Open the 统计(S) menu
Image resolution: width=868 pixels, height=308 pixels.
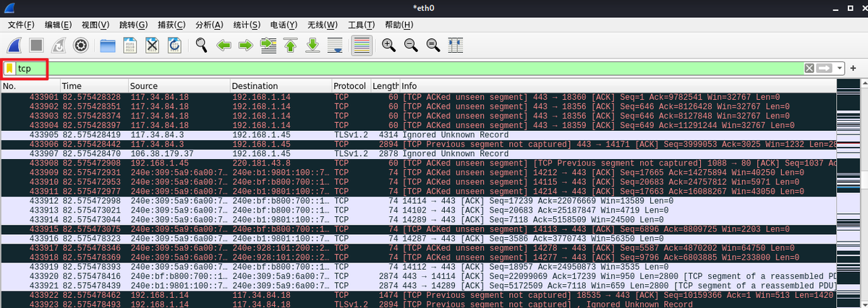[246, 25]
